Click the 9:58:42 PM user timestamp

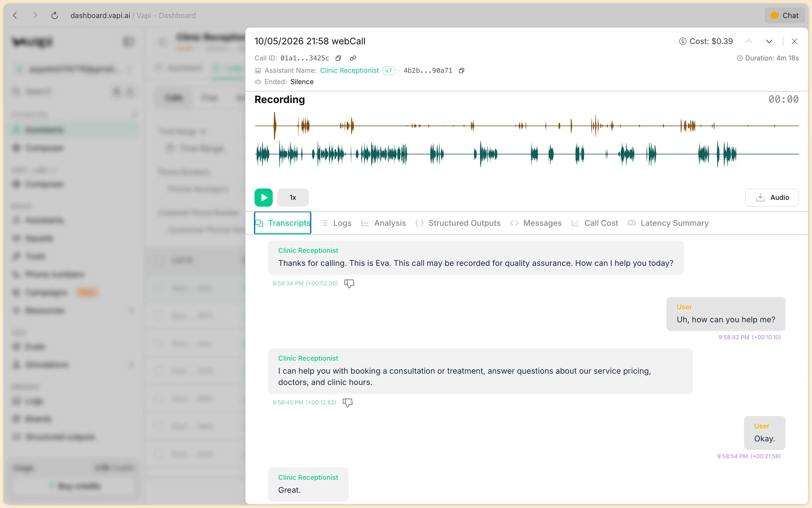pos(749,337)
